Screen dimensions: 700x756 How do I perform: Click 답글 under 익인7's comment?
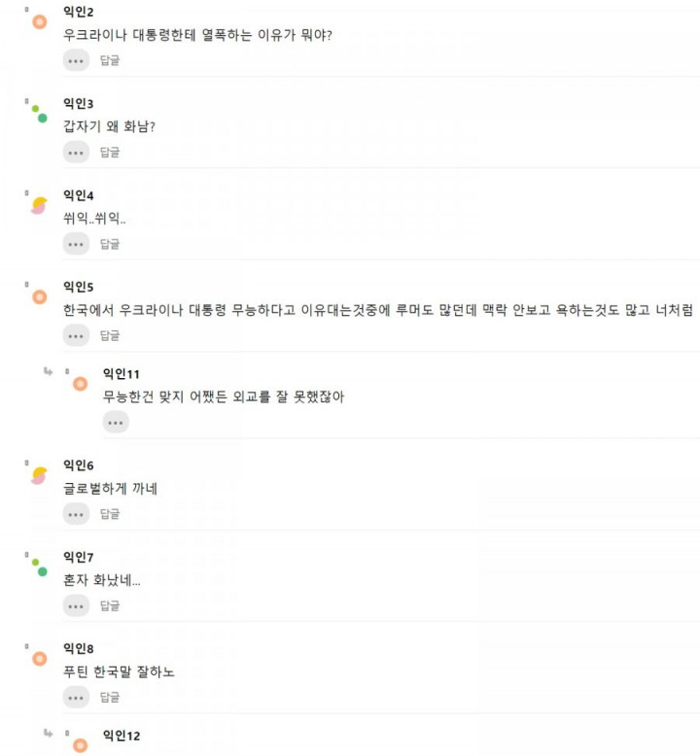coord(110,606)
